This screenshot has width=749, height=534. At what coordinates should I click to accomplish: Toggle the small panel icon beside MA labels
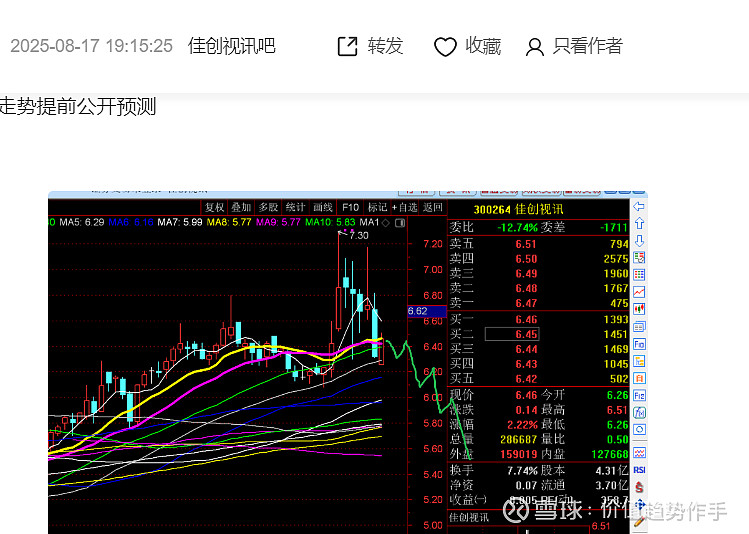(x=400, y=223)
